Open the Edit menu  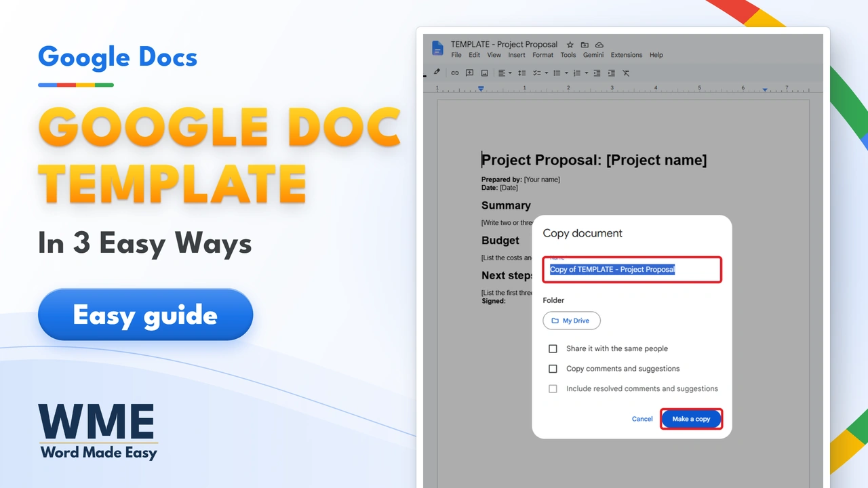coord(475,55)
